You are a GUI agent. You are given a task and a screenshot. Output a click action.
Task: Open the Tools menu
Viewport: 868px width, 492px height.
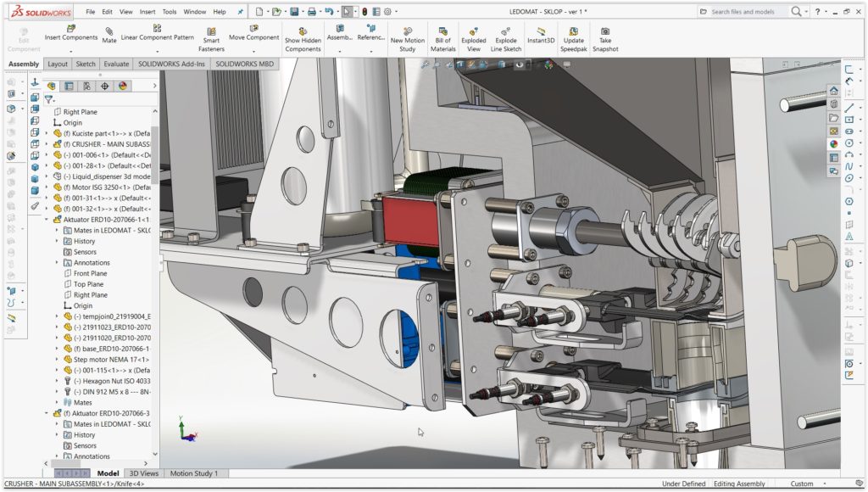coord(170,12)
